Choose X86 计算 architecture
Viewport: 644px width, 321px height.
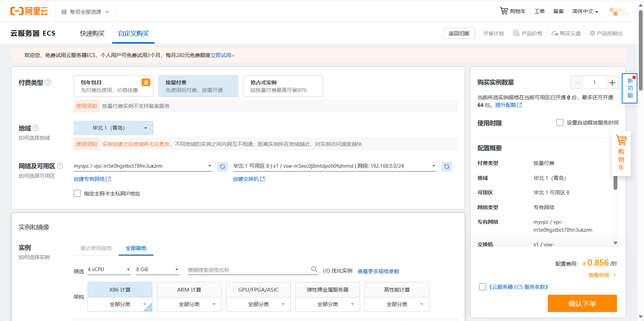click(120, 290)
